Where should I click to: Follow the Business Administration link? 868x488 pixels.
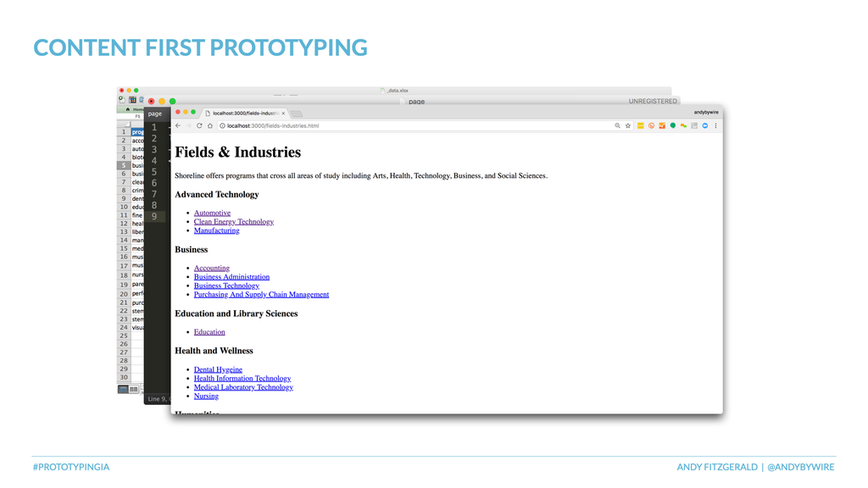point(231,277)
